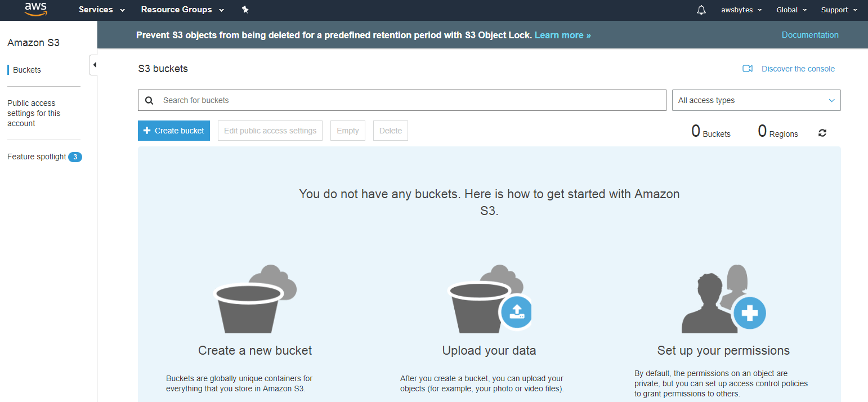This screenshot has height=402, width=868.
Task: Click the Empty button
Action: (x=348, y=131)
